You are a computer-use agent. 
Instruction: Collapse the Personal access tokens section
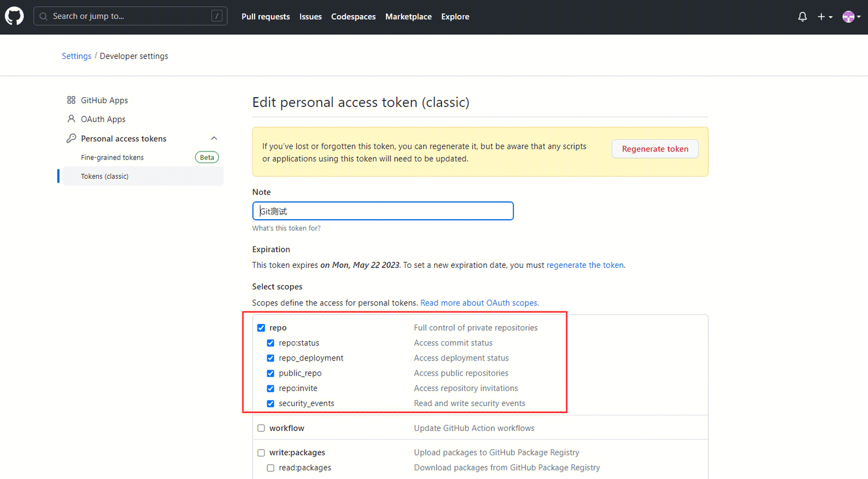[x=214, y=138]
